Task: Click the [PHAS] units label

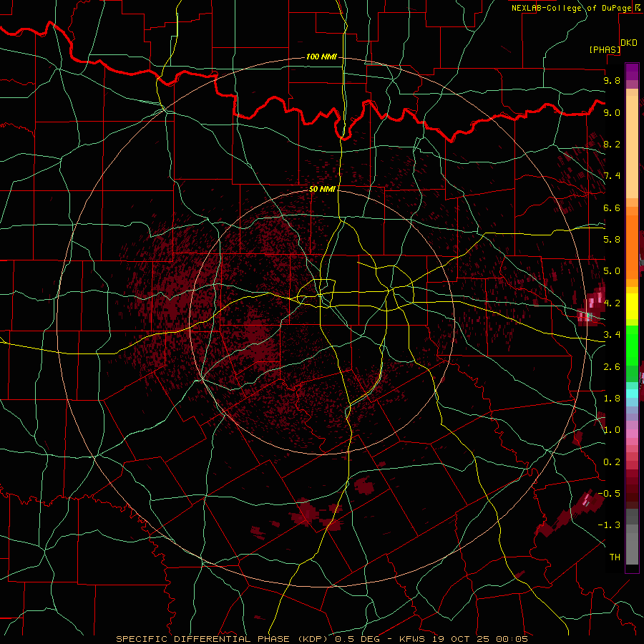Action: [605, 49]
